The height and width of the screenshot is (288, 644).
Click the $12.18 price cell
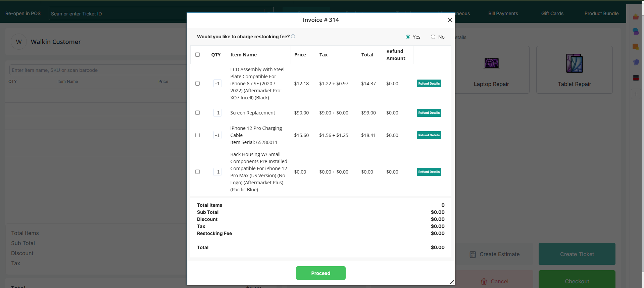(301, 84)
